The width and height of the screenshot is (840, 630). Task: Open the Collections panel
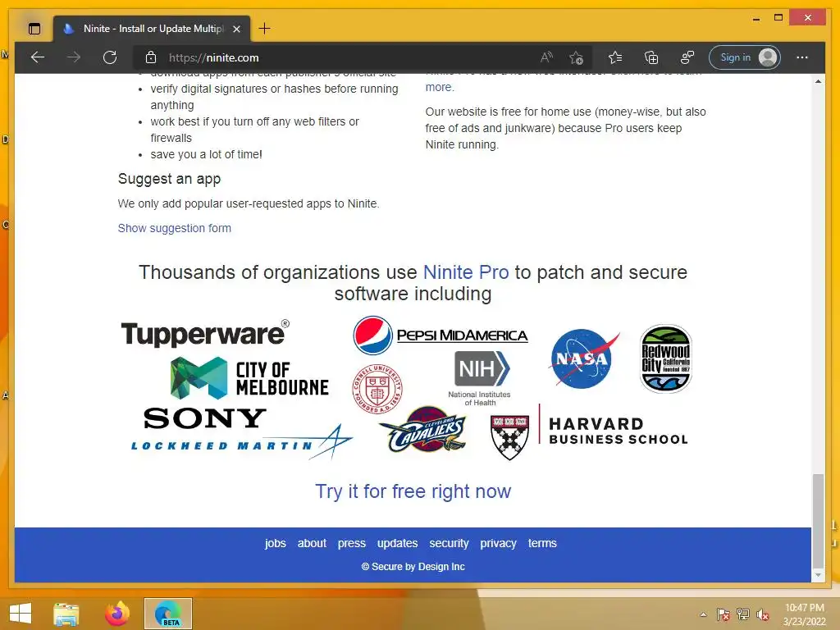click(651, 57)
